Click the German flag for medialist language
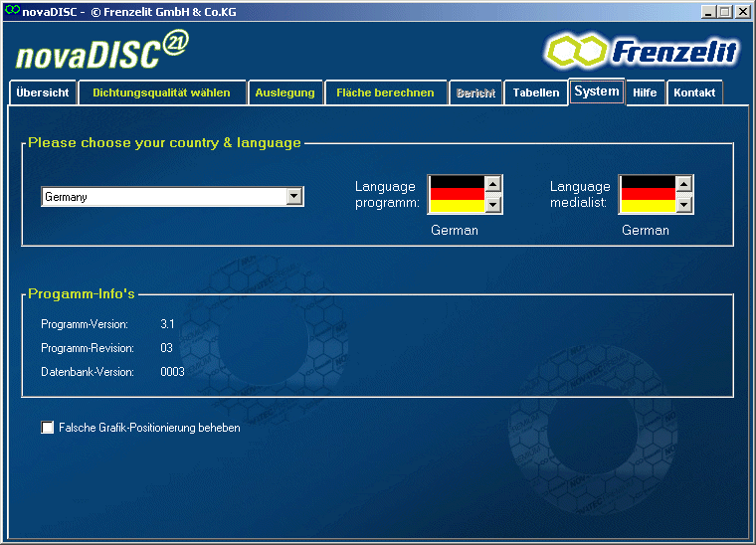 click(x=647, y=194)
